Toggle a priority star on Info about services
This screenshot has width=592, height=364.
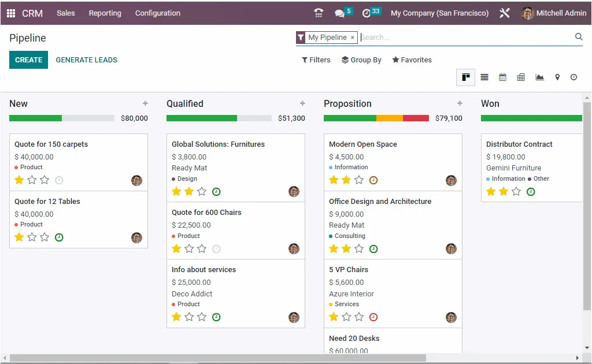177,317
